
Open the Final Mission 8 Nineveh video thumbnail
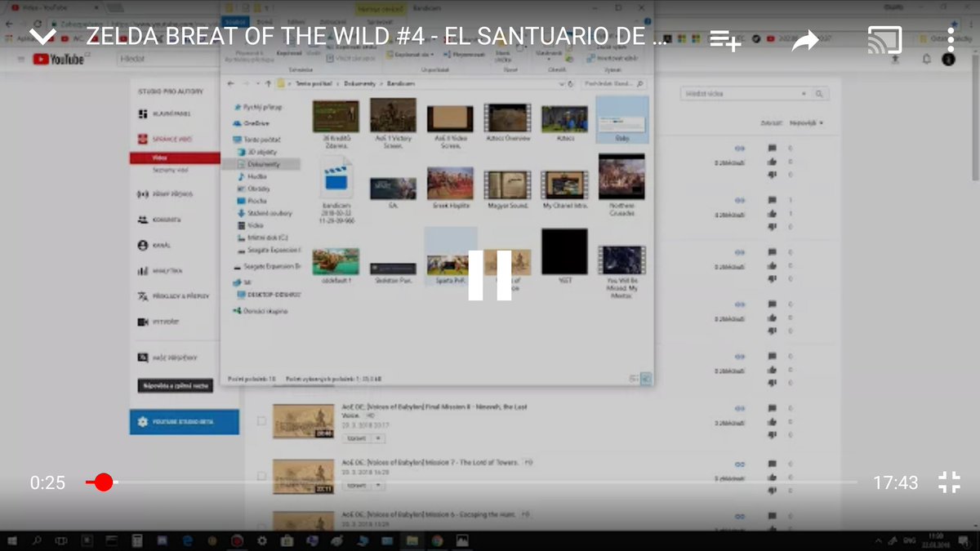pos(303,421)
